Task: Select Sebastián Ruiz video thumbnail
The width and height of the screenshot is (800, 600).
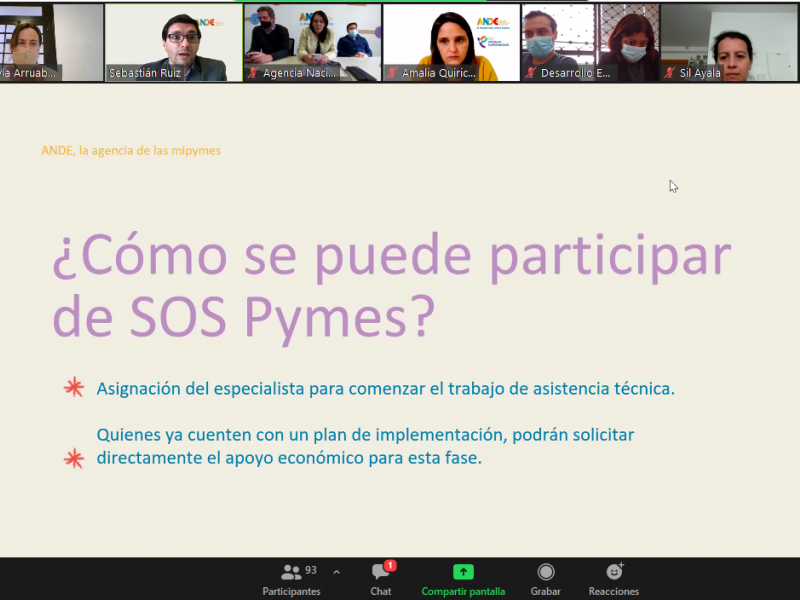Action: click(174, 42)
